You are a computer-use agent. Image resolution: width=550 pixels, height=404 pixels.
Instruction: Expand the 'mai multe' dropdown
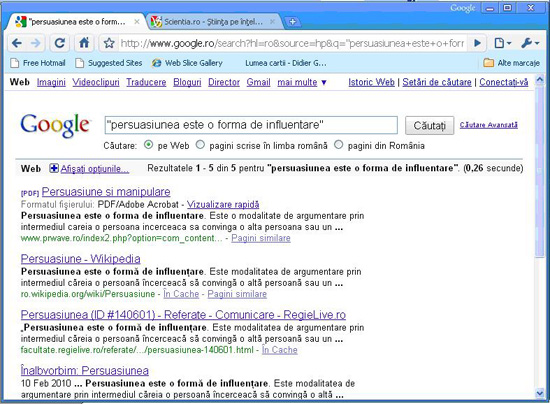click(302, 82)
